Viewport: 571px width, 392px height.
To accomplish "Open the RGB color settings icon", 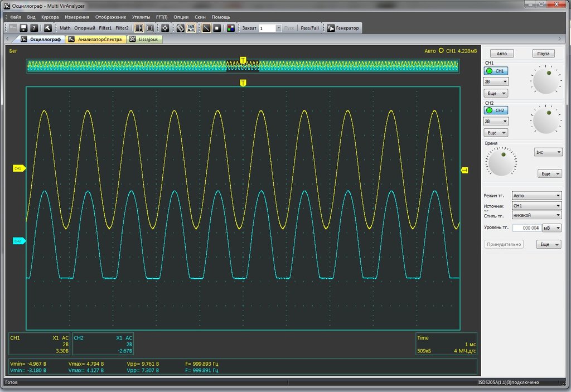I will pos(230,28).
